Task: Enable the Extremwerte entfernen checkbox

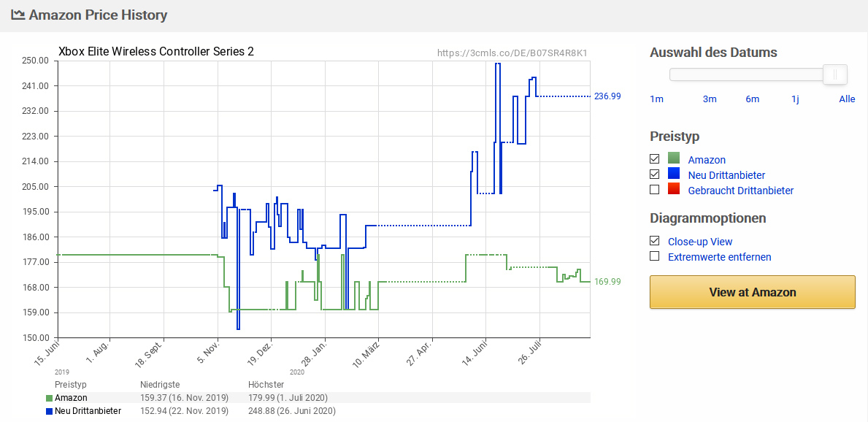Action: pos(655,256)
